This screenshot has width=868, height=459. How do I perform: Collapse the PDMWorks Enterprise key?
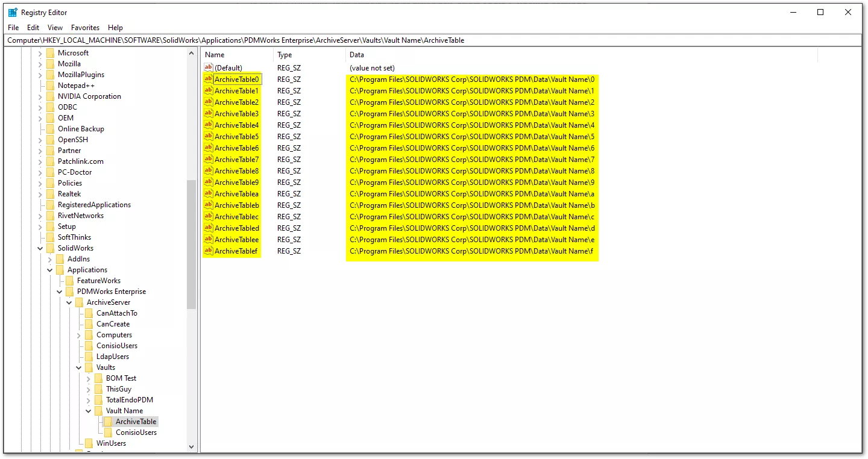60,292
